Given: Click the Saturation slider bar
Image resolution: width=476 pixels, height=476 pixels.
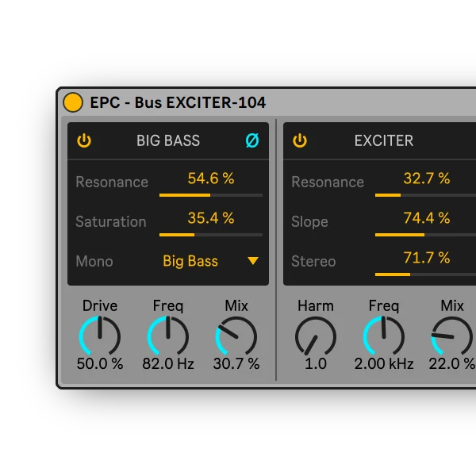Looking at the screenshot, I should tap(211, 235).
